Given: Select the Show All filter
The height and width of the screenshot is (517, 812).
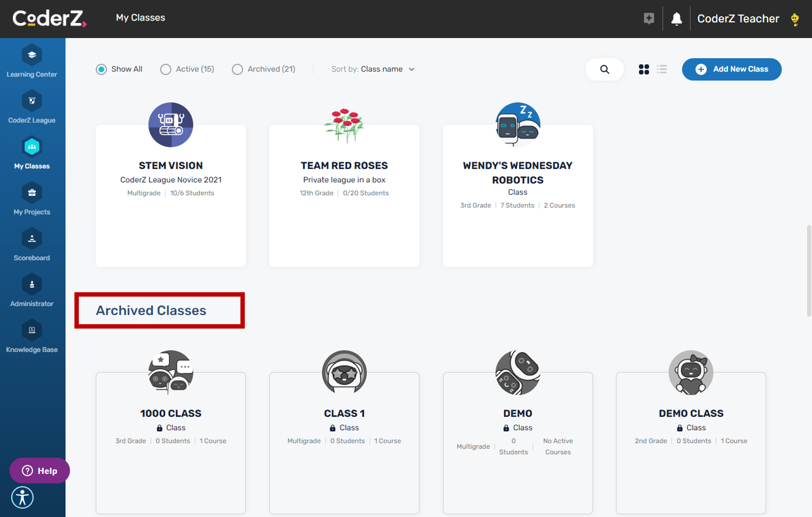Looking at the screenshot, I should click(101, 69).
